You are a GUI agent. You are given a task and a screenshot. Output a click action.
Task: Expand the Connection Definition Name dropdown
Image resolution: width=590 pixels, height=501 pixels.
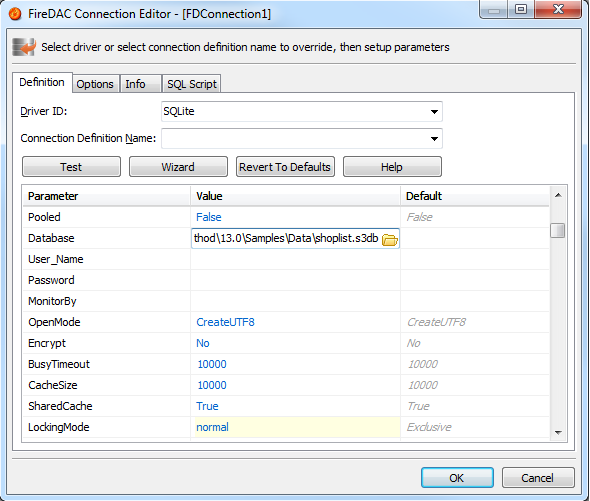click(434, 139)
